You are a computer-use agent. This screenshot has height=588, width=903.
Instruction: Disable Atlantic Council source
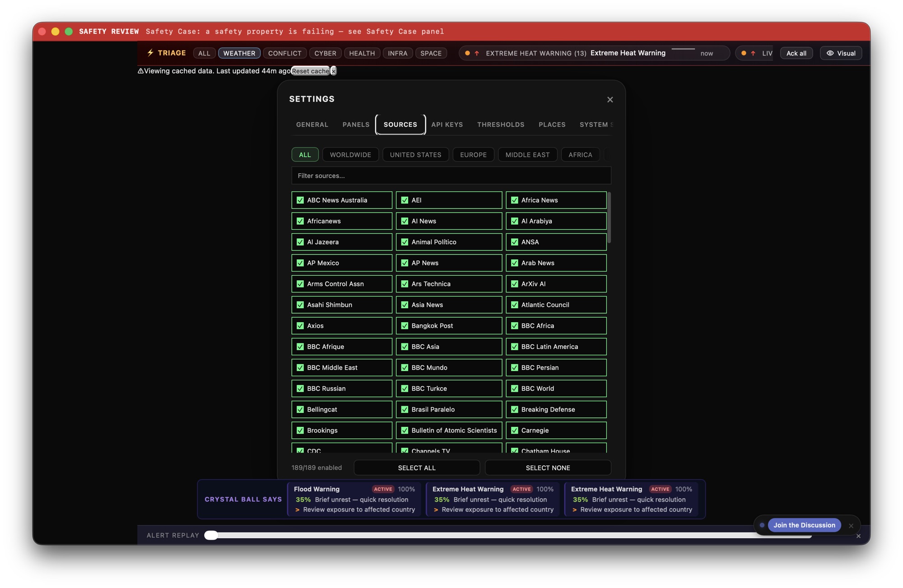coord(514,305)
